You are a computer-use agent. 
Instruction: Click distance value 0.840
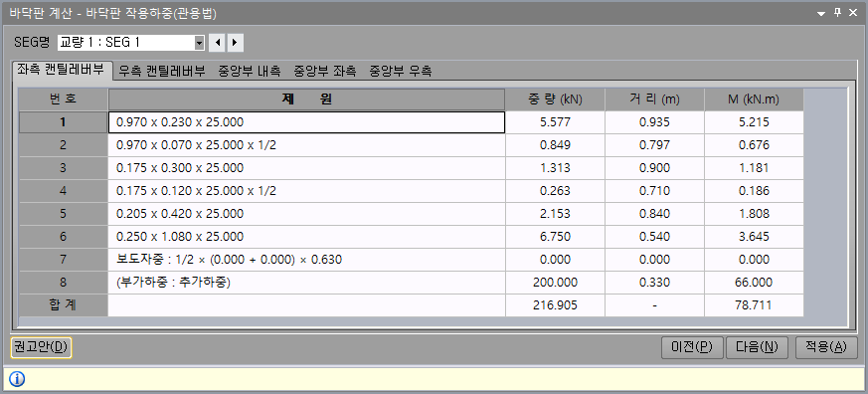654,214
